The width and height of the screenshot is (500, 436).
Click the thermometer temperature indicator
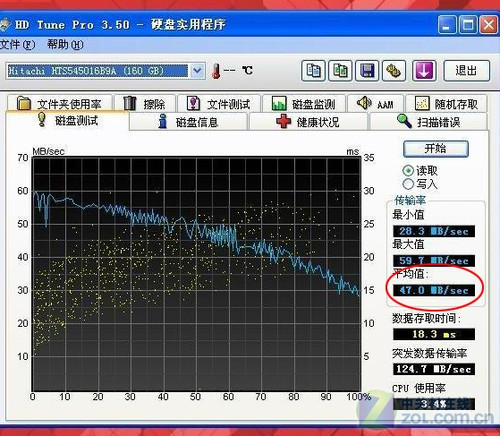[216, 71]
